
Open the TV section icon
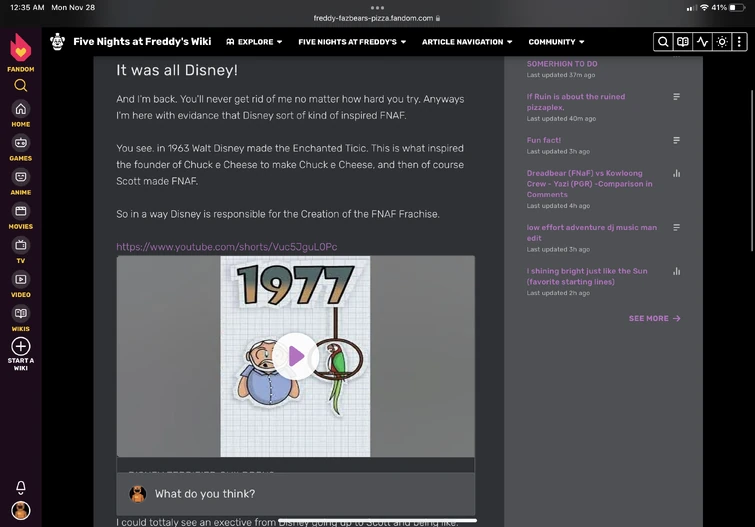(x=21, y=245)
